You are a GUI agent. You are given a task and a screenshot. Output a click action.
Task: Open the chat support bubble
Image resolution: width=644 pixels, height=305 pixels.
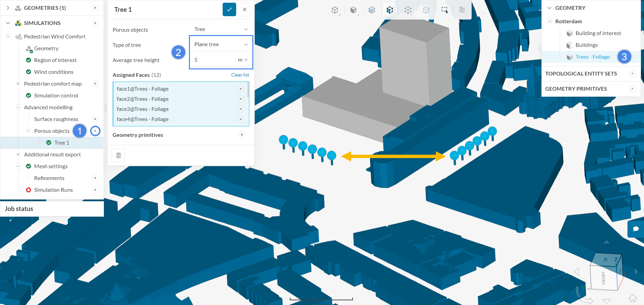[x=636, y=229]
